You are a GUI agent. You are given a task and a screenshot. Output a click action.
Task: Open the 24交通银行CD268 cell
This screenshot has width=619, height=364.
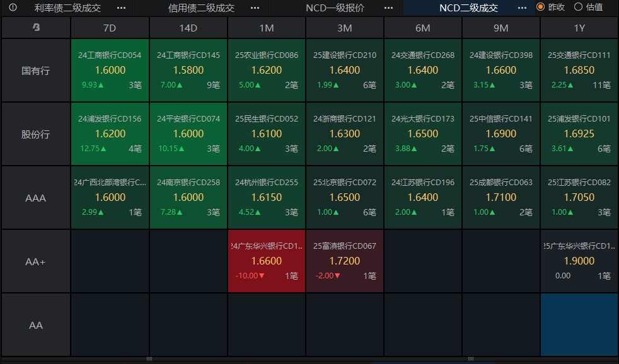pos(423,70)
